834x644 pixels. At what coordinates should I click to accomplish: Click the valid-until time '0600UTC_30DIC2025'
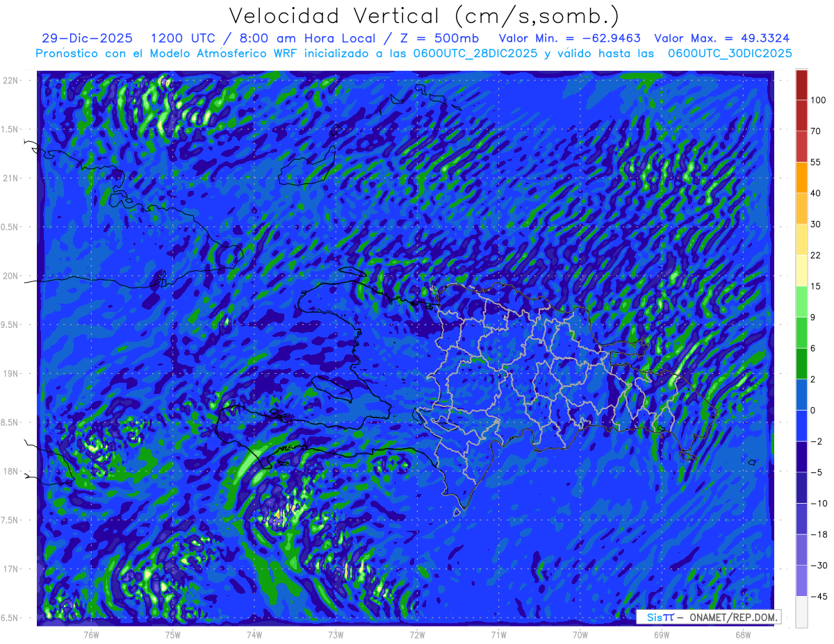(730, 53)
